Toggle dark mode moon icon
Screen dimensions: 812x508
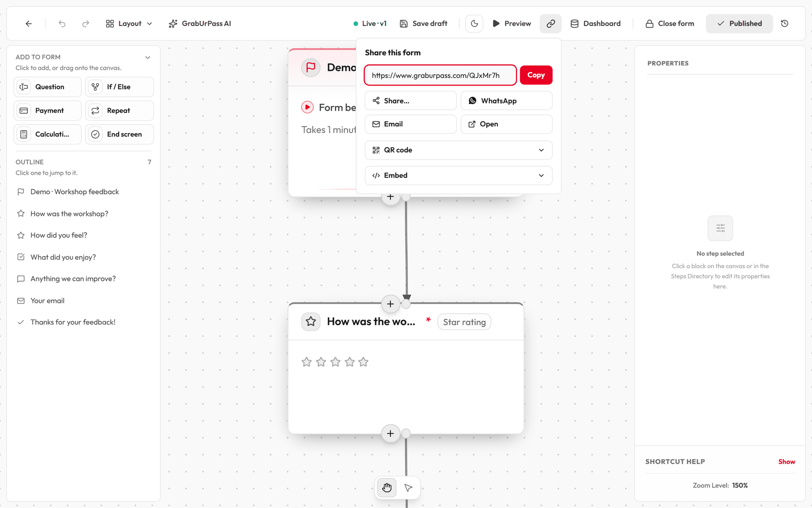[x=474, y=23]
